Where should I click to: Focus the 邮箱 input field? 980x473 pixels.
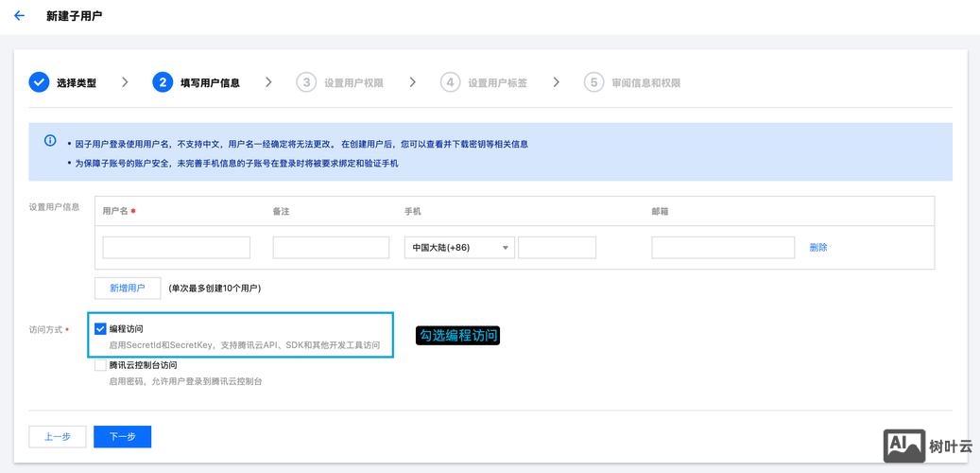point(723,247)
